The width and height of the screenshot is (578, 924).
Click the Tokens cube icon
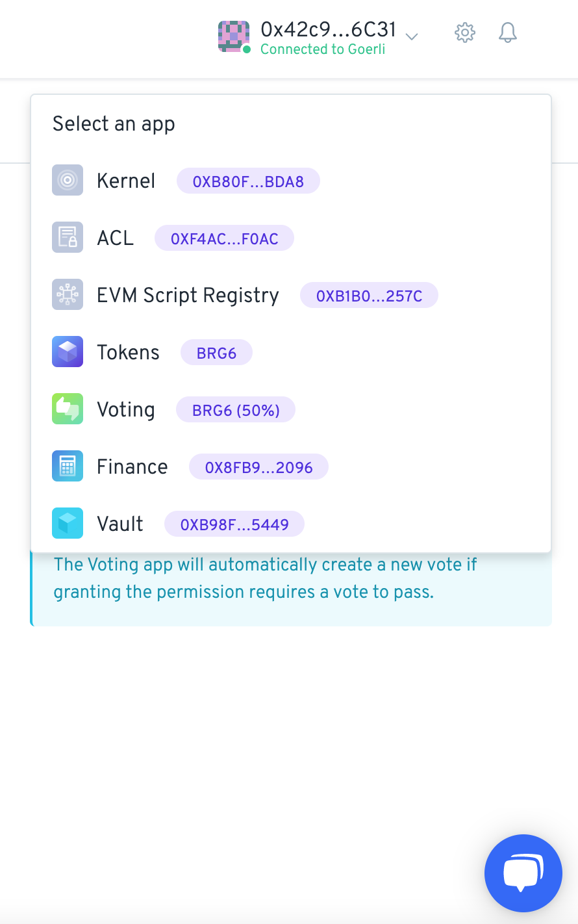click(x=68, y=352)
